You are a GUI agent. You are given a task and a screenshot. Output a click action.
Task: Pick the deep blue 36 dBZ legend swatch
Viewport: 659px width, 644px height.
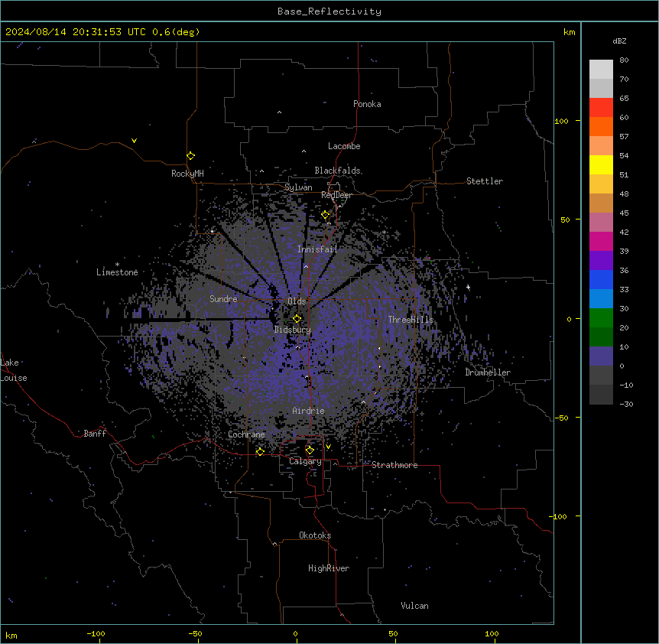click(601, 279)
